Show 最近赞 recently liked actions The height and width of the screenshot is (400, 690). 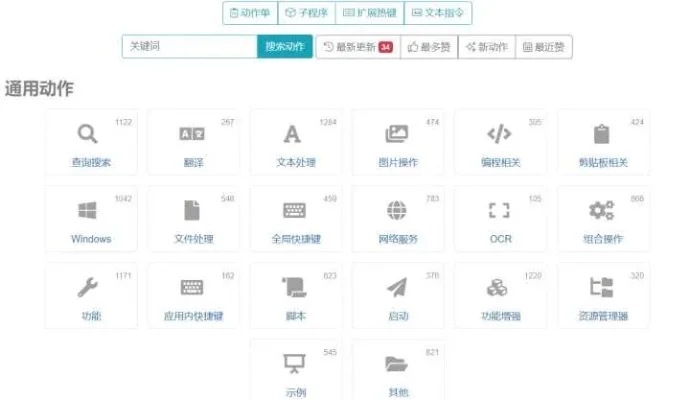(544, 47)
